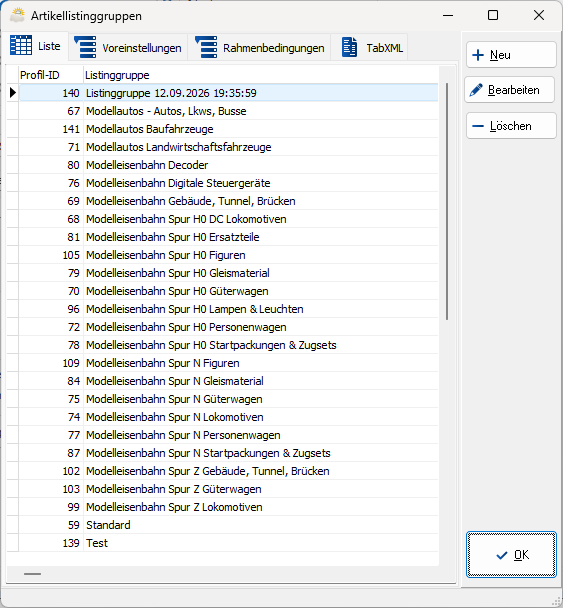The image size is (563, 608).
Task: Select Modellautos - Autos, Lkws, Busse
Action: [228, 111]
